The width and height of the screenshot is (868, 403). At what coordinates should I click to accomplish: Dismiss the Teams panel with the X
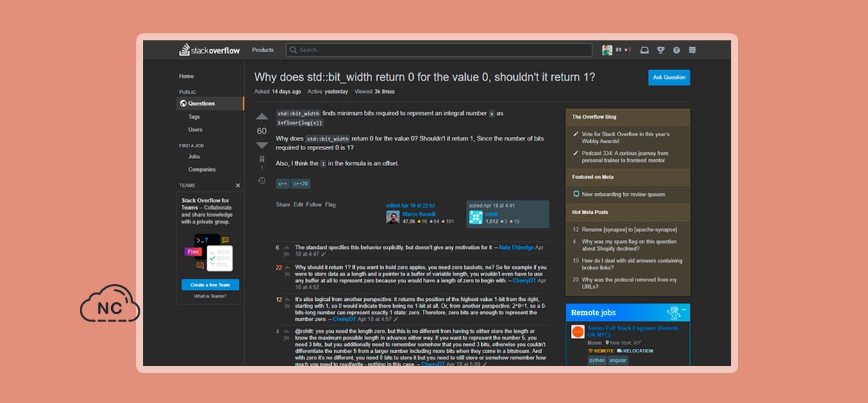(238, 186)
